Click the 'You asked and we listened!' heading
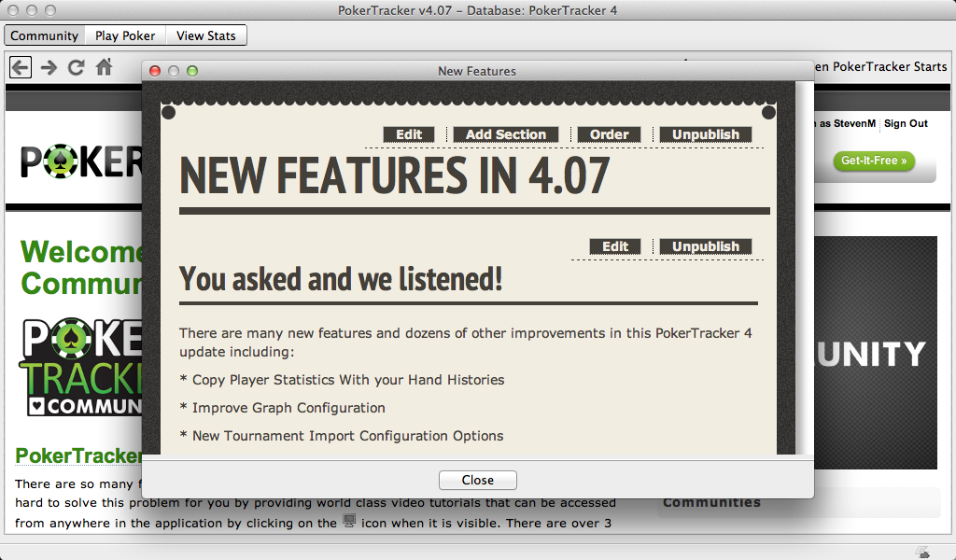 [x=340, y=279]
